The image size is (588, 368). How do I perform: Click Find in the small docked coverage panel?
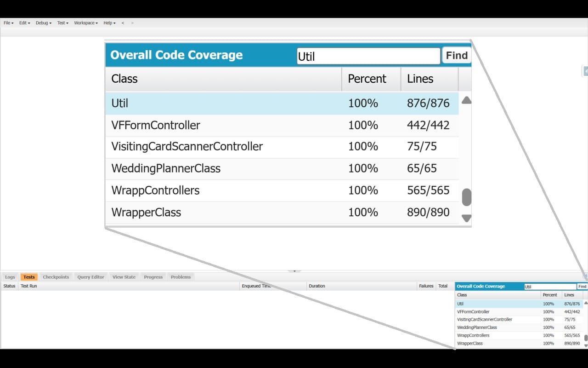click(582, 286)
